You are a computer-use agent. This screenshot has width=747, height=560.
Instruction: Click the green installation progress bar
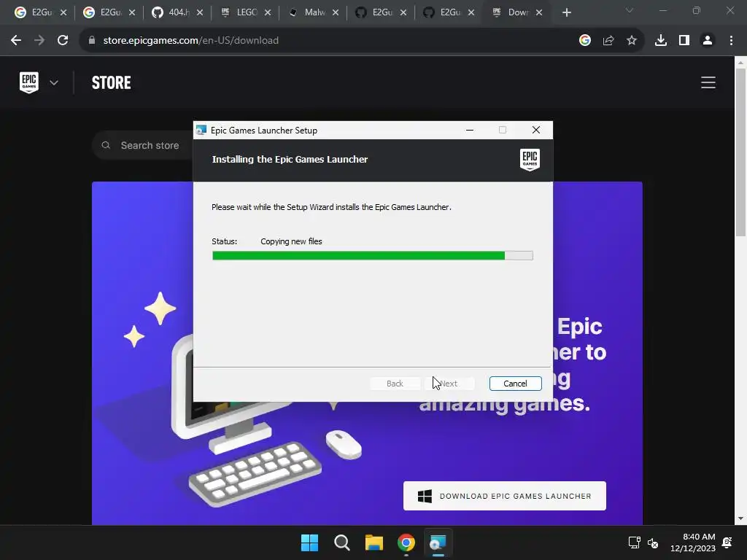pyautogui.click(x=373, y=256)
